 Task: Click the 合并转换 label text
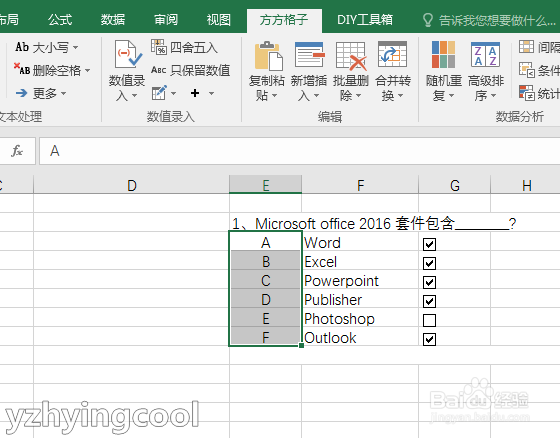pos(392,88)
